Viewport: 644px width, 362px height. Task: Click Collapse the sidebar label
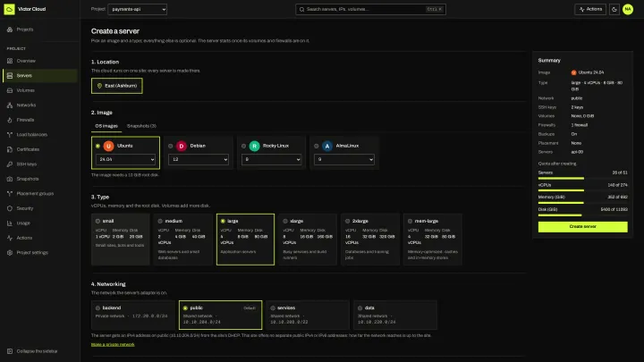pyautogui.click(x=37, y=351)
